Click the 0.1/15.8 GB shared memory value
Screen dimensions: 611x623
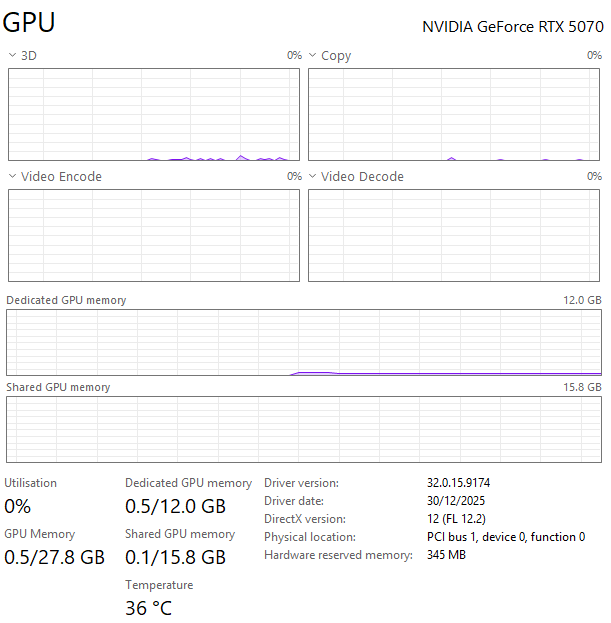175,557
